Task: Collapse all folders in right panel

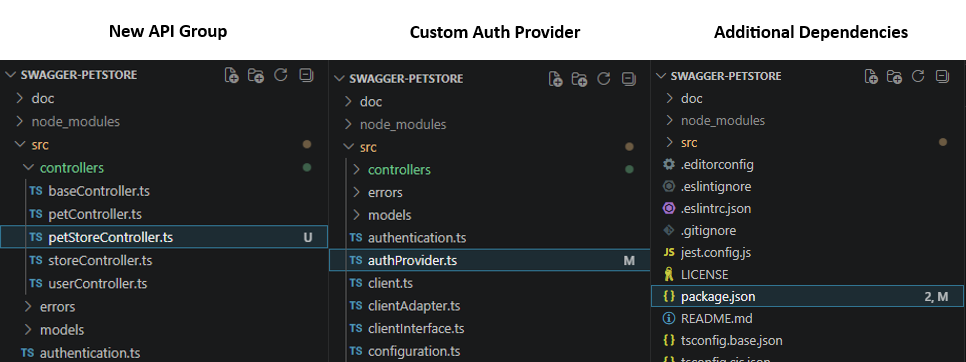Action: click(942, 76)
